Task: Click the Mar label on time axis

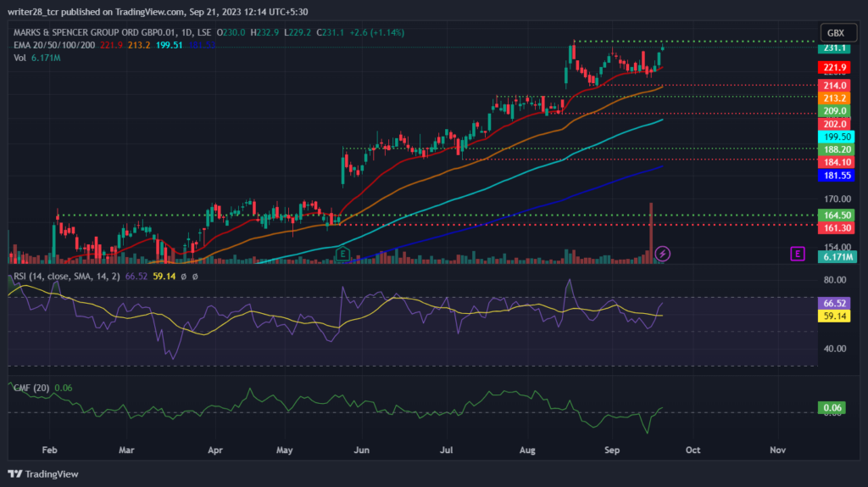Action: point(126,451)
